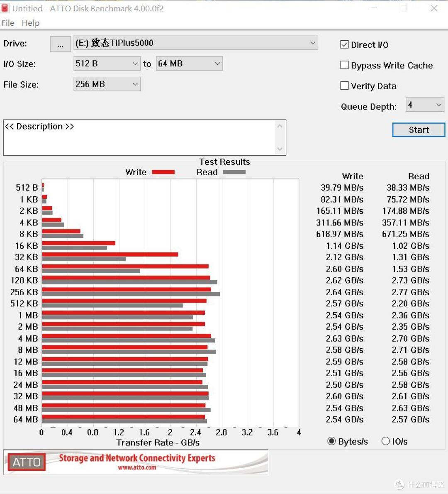
Task: Click the write value 618.97 MB/s
Action: (340, 234)
